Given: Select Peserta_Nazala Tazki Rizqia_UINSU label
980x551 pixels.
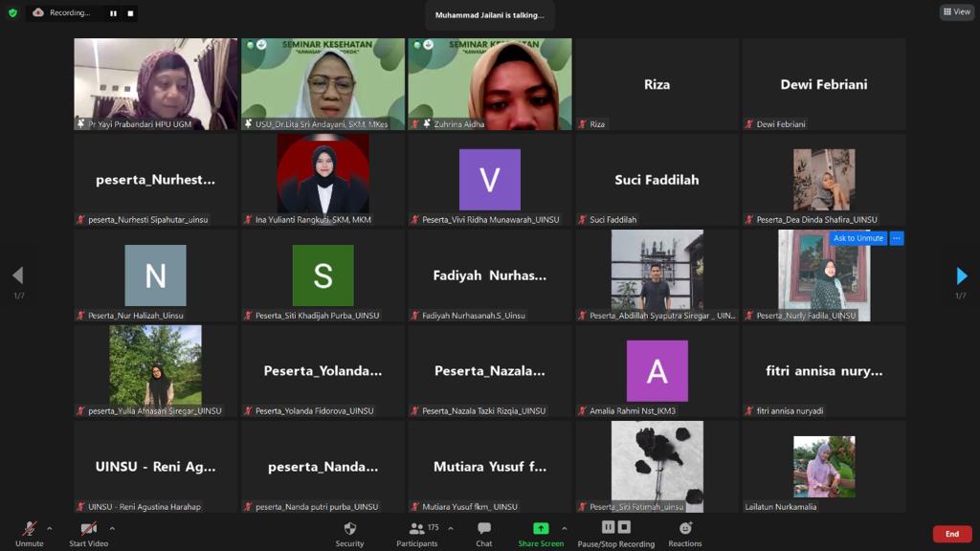Looking at the screenshot, I should (483, 411).
